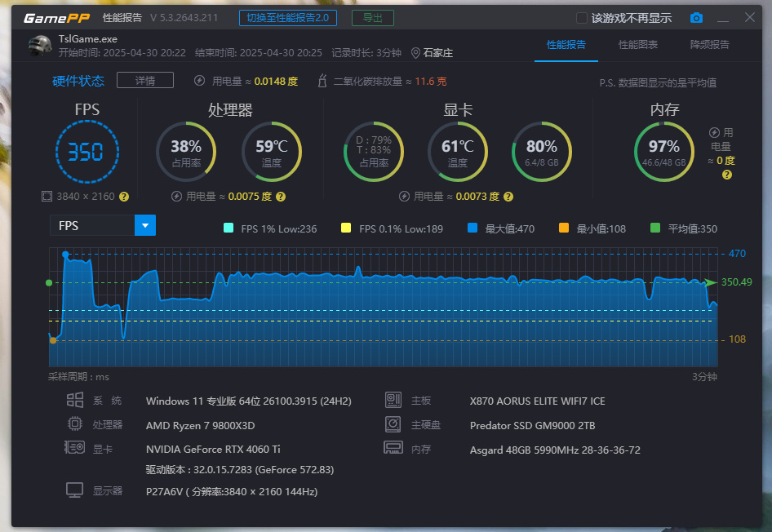The width and height of the screenshot is (772, 532).
Task: Click the GPU 61℃ temperature gauge
Action: (458, 152)
